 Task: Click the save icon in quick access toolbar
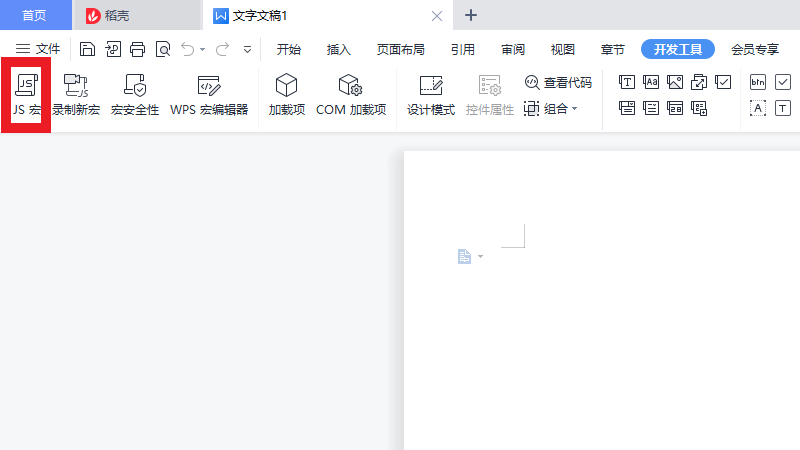pos(88,49)
